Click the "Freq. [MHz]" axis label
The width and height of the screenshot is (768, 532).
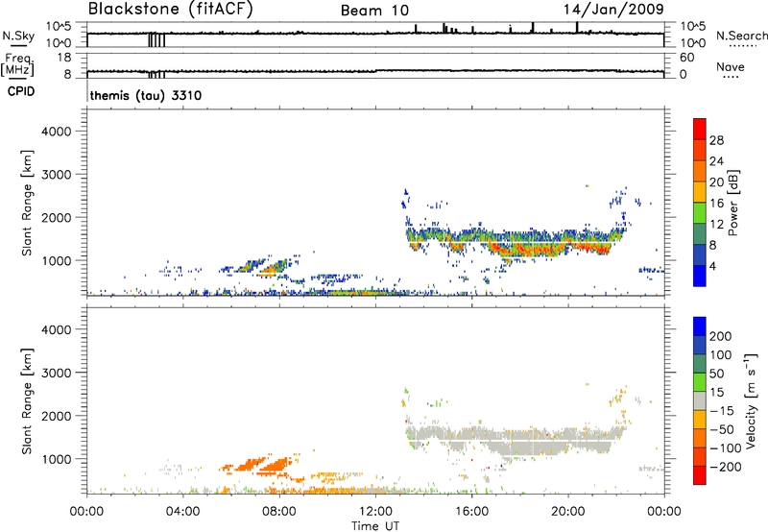click(x=17, y=65)
